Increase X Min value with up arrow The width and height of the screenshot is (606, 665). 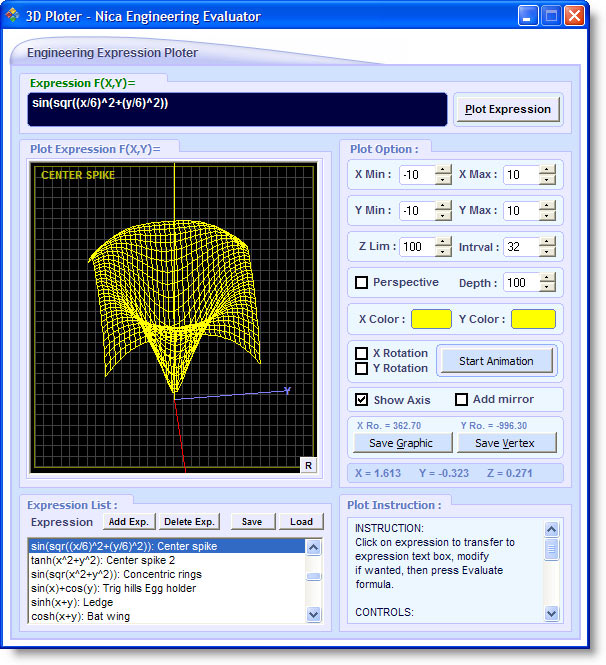(x=443, y=170)
